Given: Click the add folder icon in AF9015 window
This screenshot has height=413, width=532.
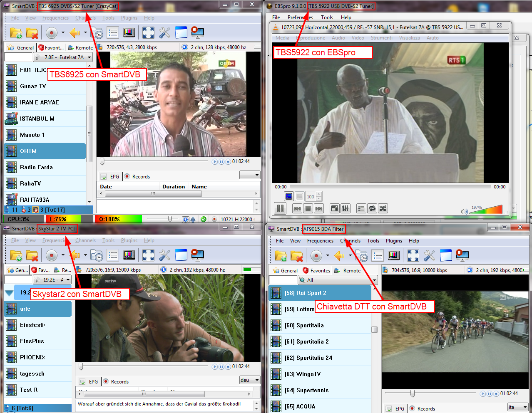Looking at the screenshot, I should (x=281, y=255).
